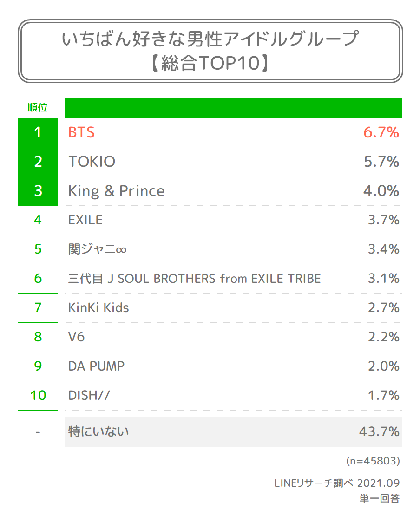Select the TOKIO entry in the ranking

click(x=92, y=162)
